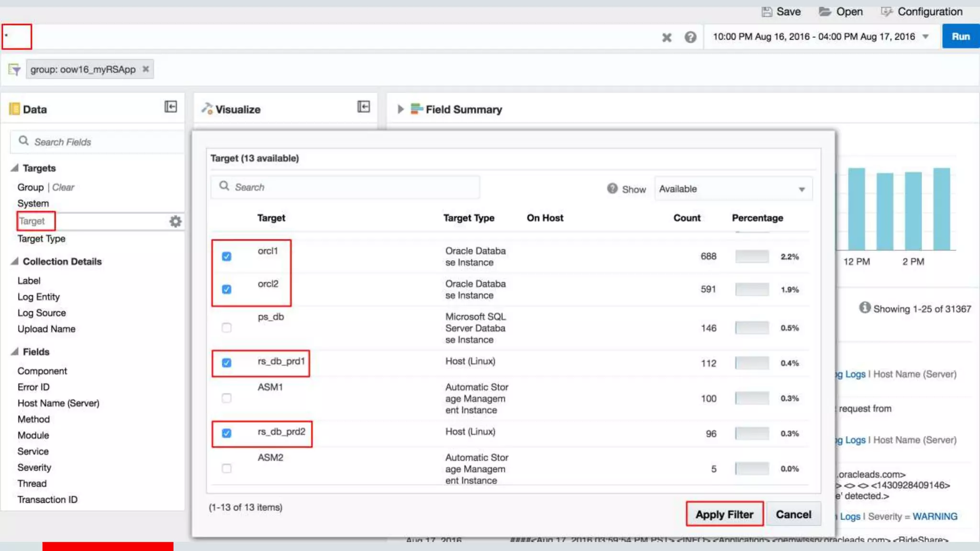Check the ps_db target checkbox
This screenshot has height=551, width=980.
(x=227, y=328)
